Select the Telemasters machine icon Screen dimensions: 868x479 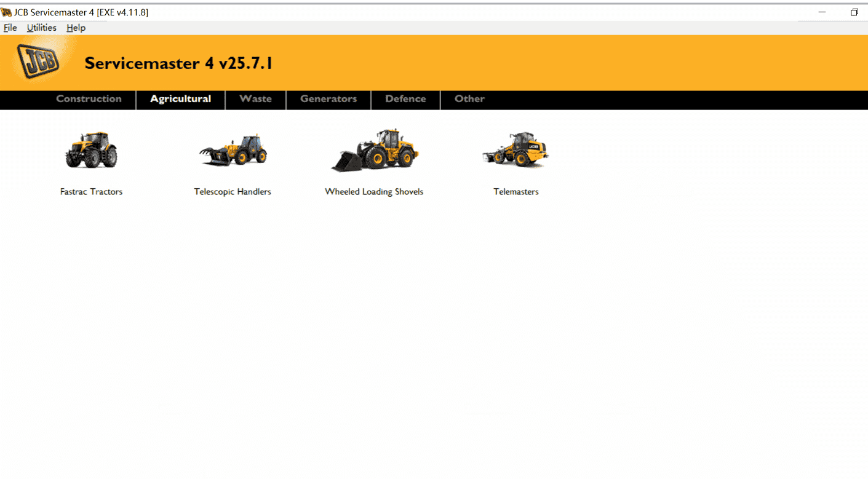pos(516,149)
